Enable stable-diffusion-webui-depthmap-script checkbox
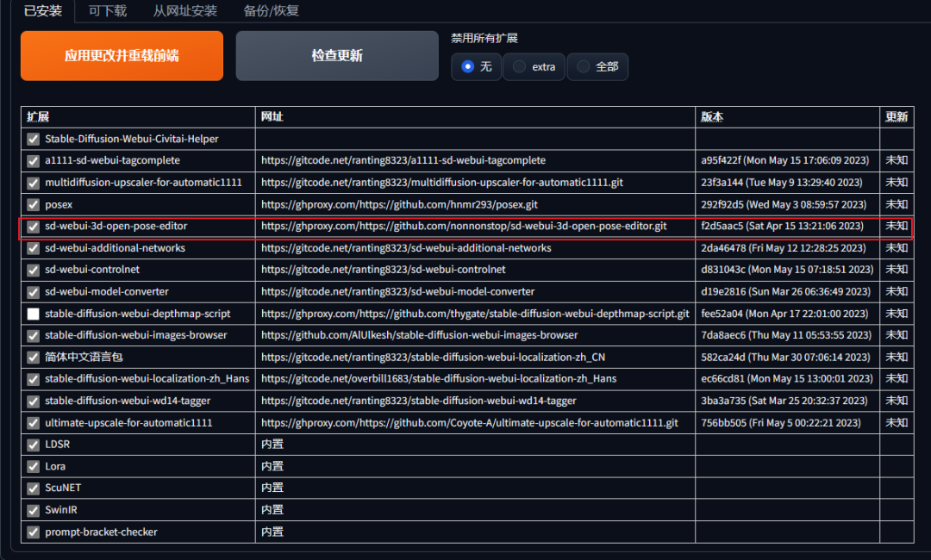Screen dimensions: 931x560 point(34,314)
